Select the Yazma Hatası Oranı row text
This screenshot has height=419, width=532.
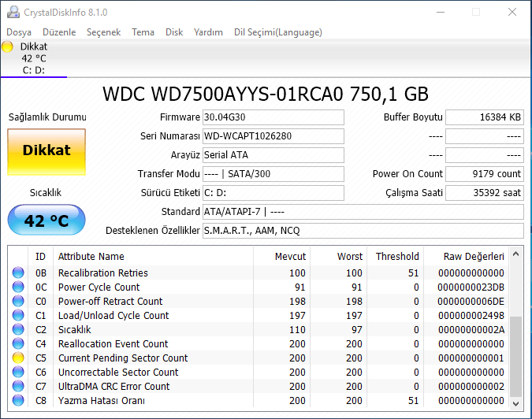click(x=102, y=401)
